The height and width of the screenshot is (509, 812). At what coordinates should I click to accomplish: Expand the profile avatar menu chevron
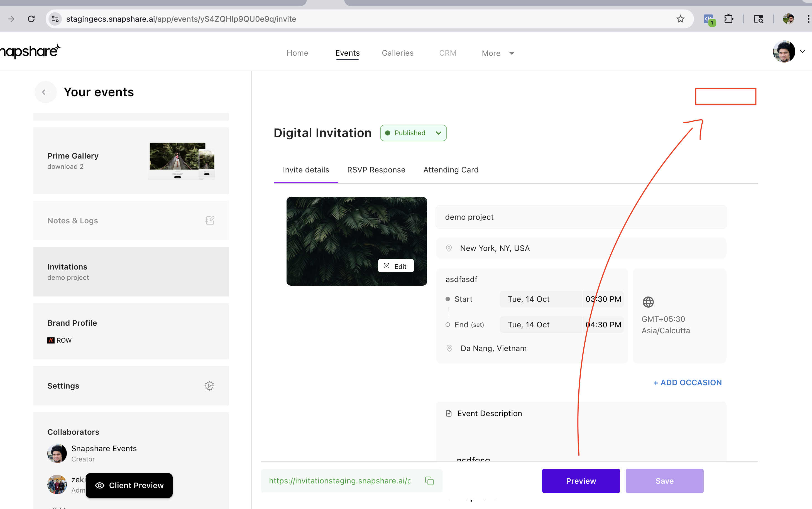(803, 51)
